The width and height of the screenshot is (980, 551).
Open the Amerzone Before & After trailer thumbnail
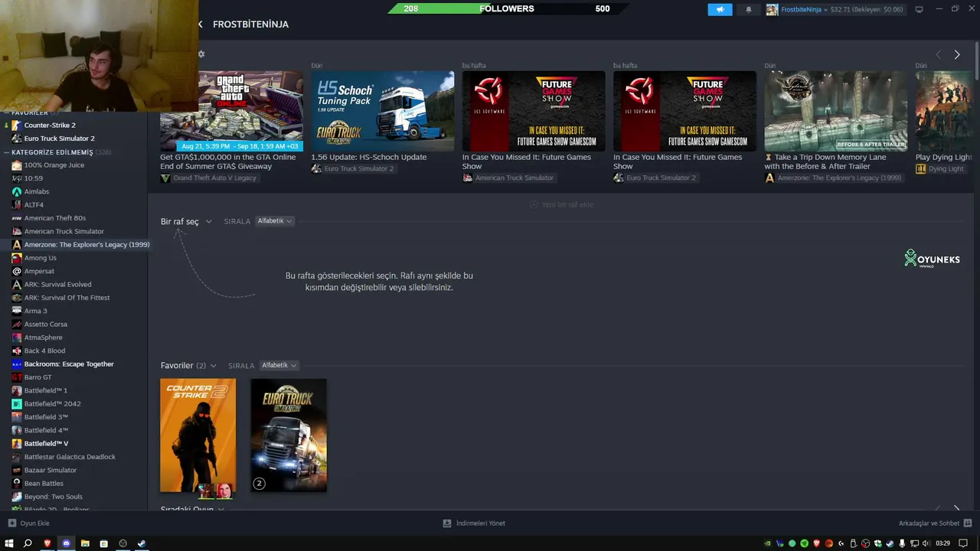click(x=835, y=111)
